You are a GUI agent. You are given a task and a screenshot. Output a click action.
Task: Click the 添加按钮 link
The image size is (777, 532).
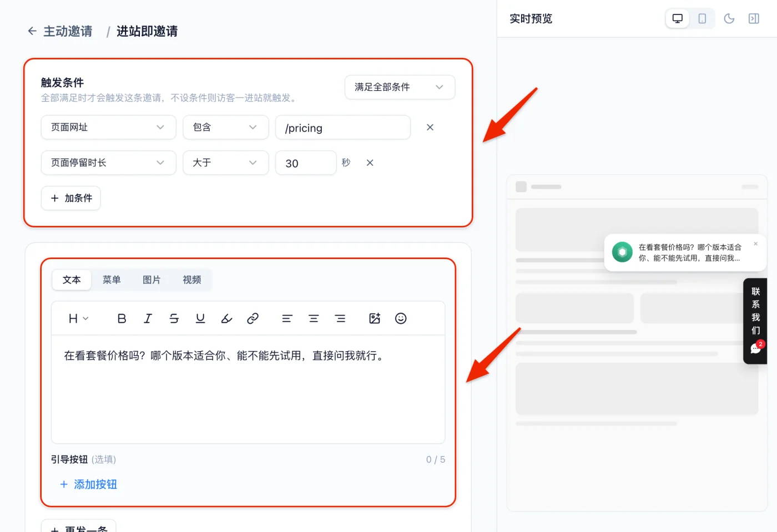click(x=89, y=484)
